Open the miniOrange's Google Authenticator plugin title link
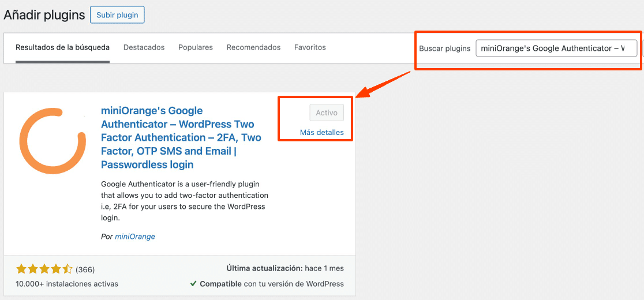Screen dimensions: 644x300 pos(181,138)
